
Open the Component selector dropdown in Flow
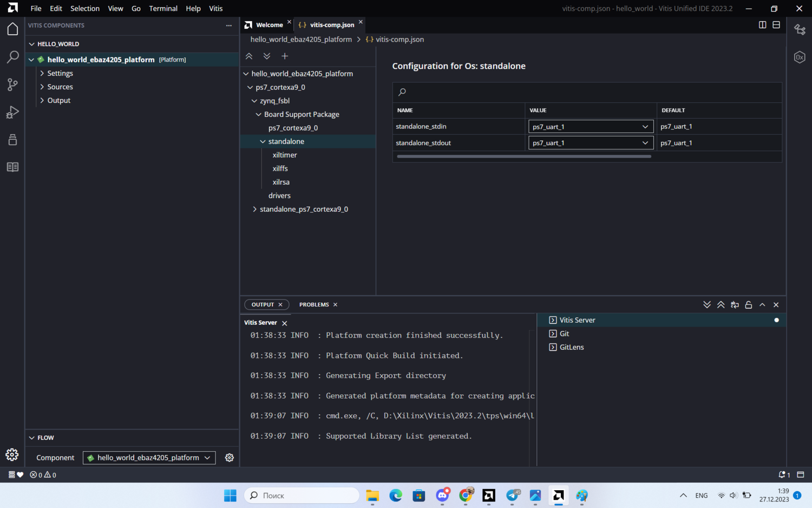149,458
